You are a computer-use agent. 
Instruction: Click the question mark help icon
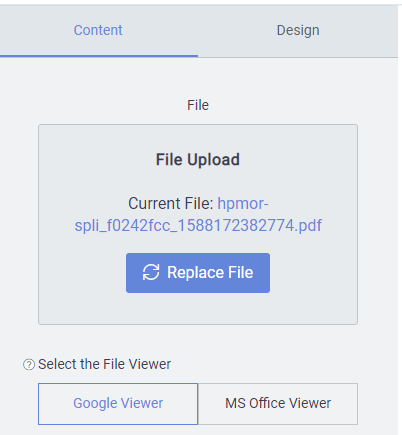[29, 364]
